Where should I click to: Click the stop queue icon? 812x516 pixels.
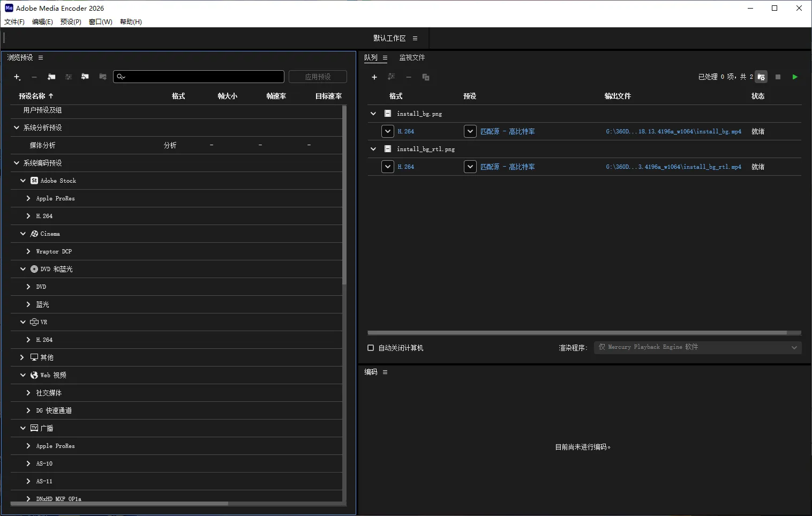tap(778, 77)
